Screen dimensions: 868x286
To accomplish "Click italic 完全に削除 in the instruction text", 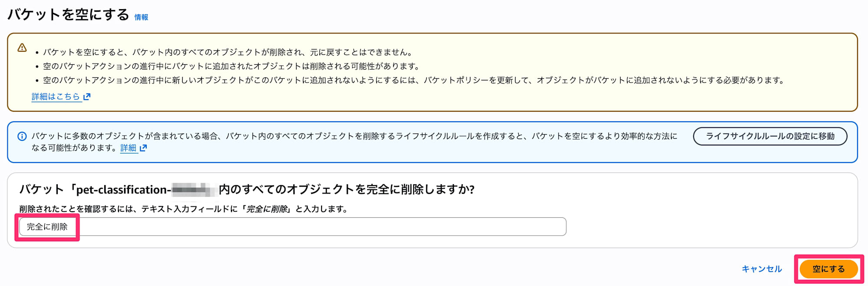I will point(267,209).
